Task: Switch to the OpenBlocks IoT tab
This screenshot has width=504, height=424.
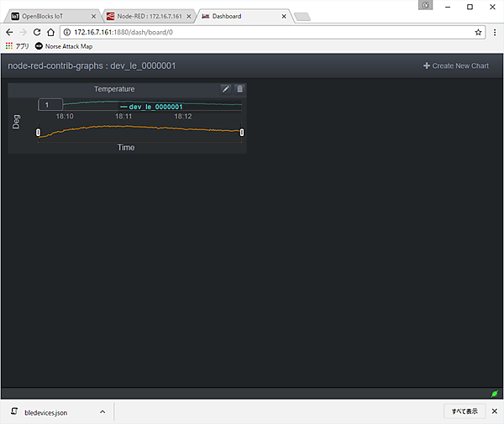Action: pos(49,17)
